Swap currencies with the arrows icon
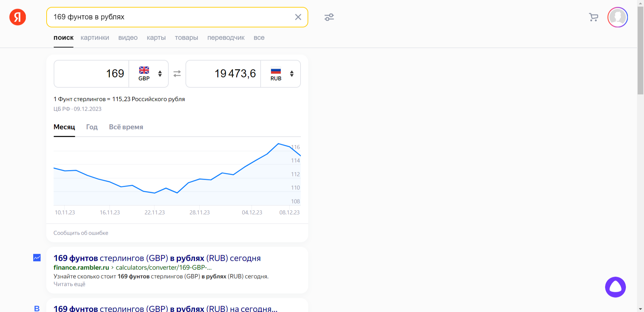644x312 pixels. (177, 74)
